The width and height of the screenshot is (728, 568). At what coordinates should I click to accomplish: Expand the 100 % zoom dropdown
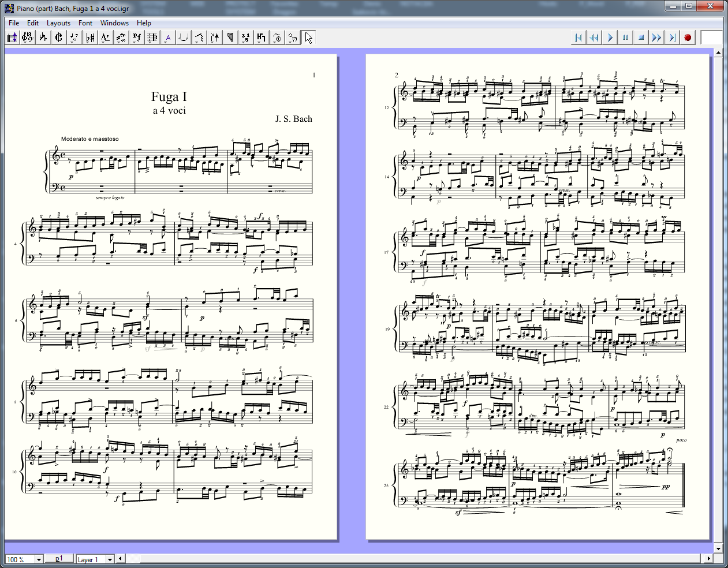39,559
